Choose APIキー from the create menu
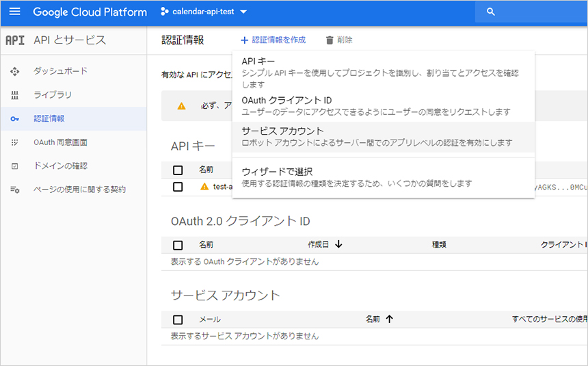 click(384, 72)
